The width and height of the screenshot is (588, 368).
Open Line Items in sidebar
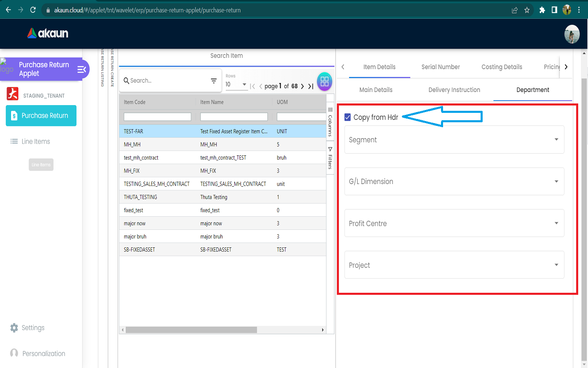pyautogui.click(x=31, y=141)
